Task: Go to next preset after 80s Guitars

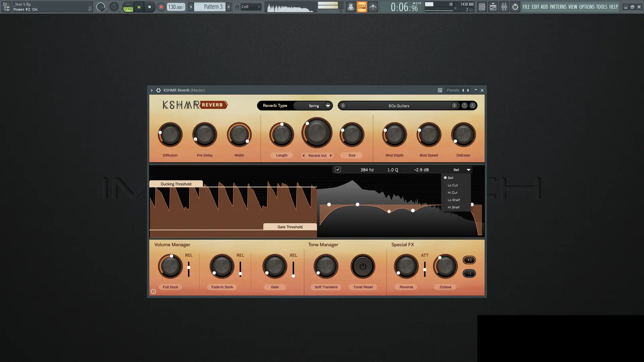Action: pos(454,106)
